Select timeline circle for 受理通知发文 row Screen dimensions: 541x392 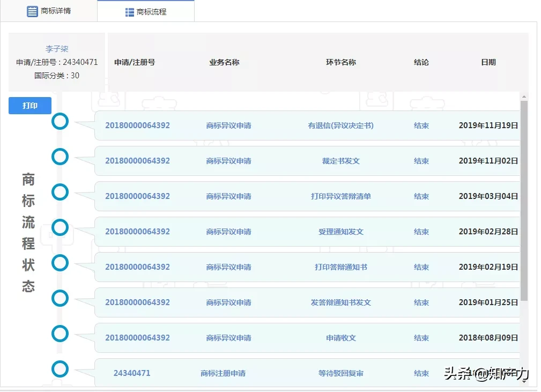pyautogui.click(x=60, y=228)
